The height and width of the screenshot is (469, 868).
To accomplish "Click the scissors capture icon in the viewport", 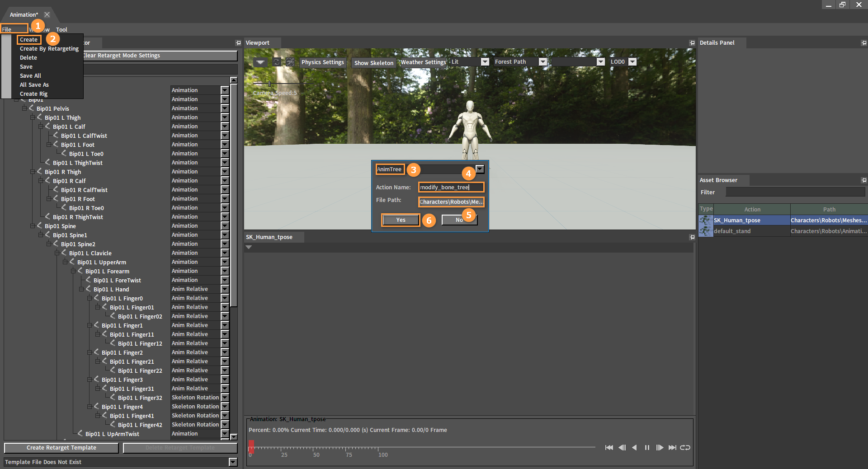I will [290, 62].
